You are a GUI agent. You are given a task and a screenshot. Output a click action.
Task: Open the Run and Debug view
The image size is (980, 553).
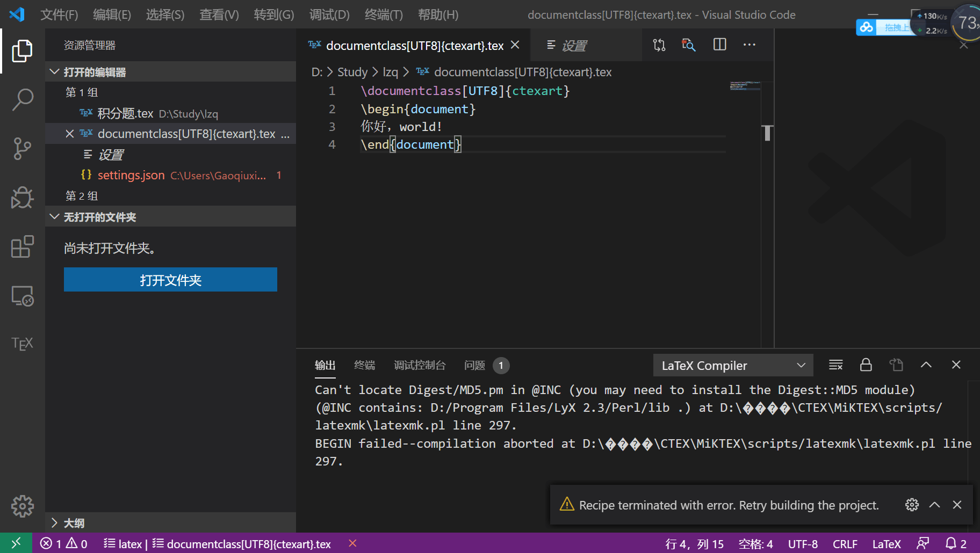tap(22, 198)
